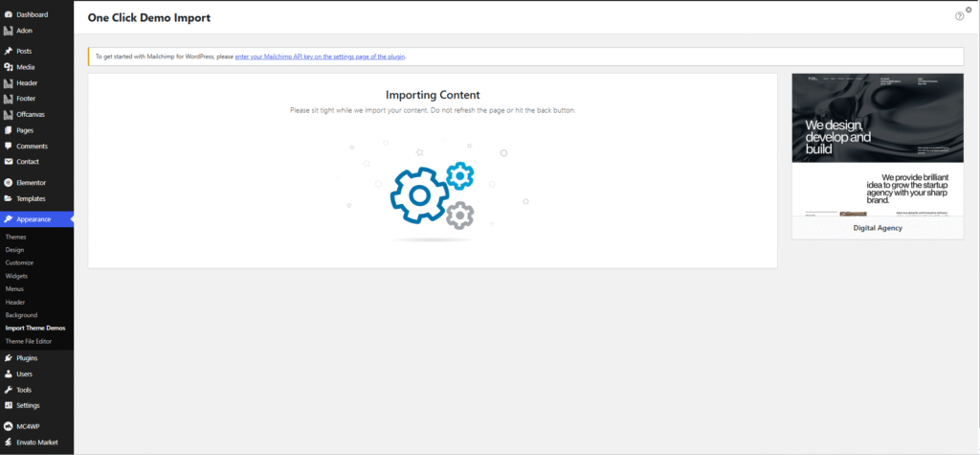Follow the Mailchimp API key settings link
Image resolution: width=980 pixels, height=455 pixels.
pyautogui.click(x=321, y=57)
